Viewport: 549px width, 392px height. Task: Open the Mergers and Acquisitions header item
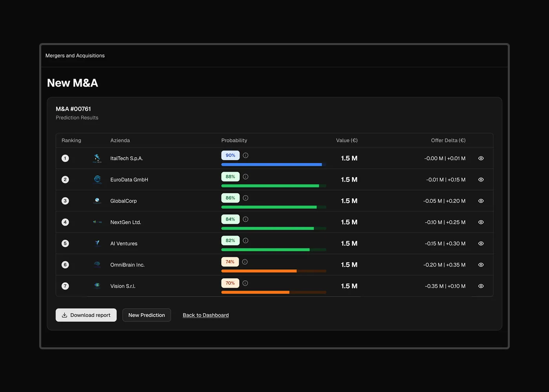click(75, 56)
